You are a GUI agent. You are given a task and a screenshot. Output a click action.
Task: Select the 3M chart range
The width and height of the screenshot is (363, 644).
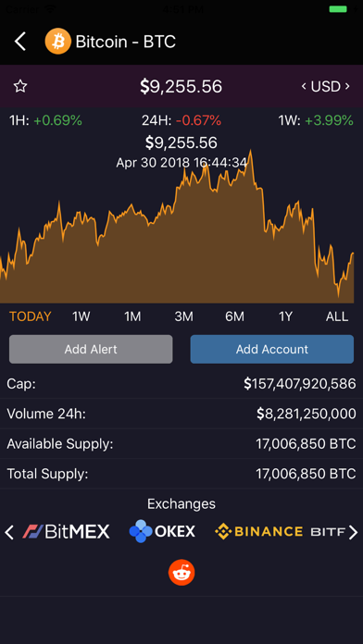pos(183,316)
